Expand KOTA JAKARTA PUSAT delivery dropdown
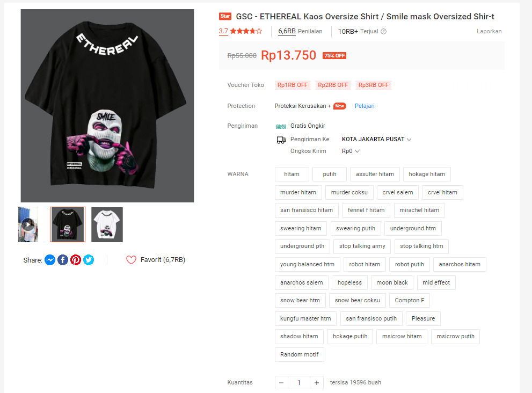 pos(377,139)
